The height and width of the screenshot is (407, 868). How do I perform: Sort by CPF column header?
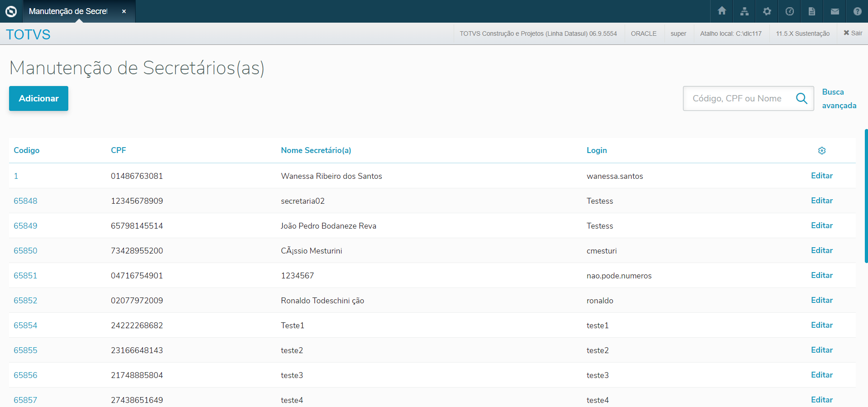click(x=119, y=150)
